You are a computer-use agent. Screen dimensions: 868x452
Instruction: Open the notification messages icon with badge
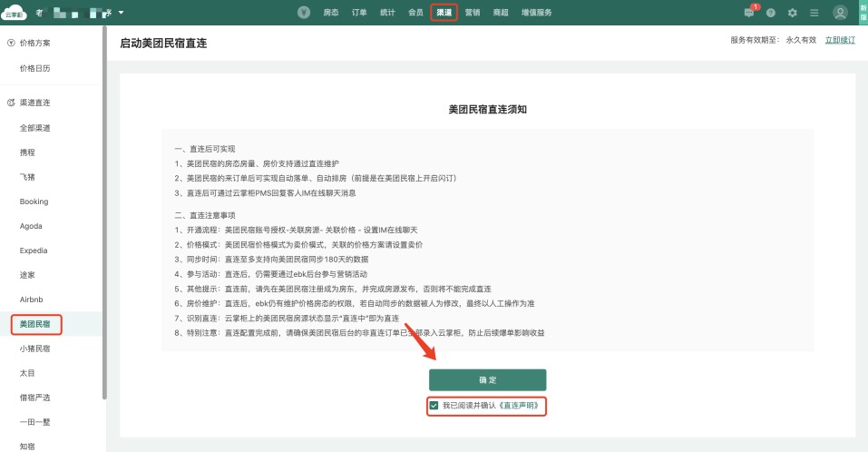749,13
